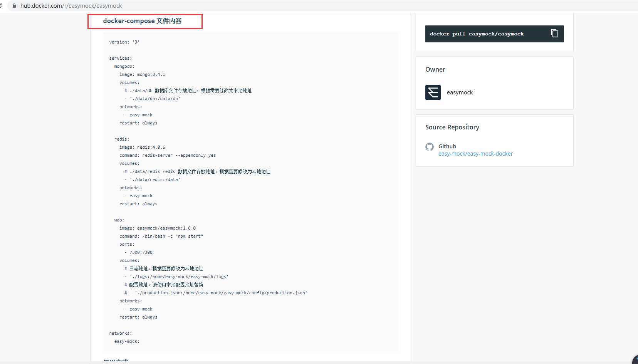Viewport: 638px width, 364px height.
Task: Click the 配置地址 comment line
Action: pos(164,285)
